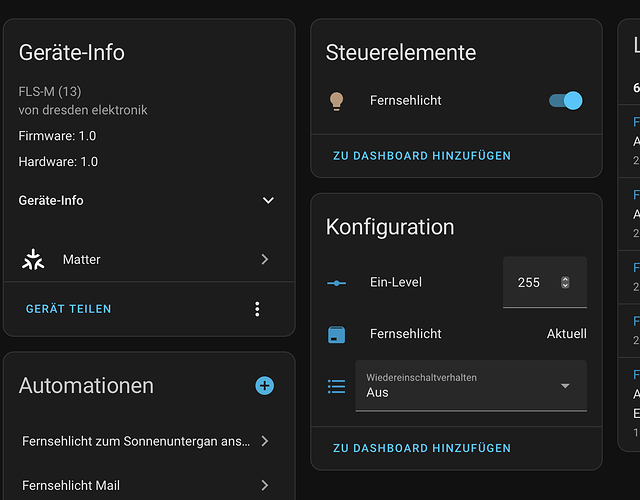Toggle the Fernsehlicht light switch
Viewport: 640px width, 500px height.
565,100
